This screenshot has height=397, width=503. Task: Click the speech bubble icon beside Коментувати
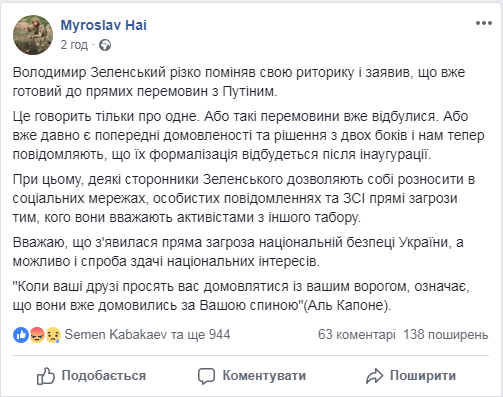[x=206, y=376]
